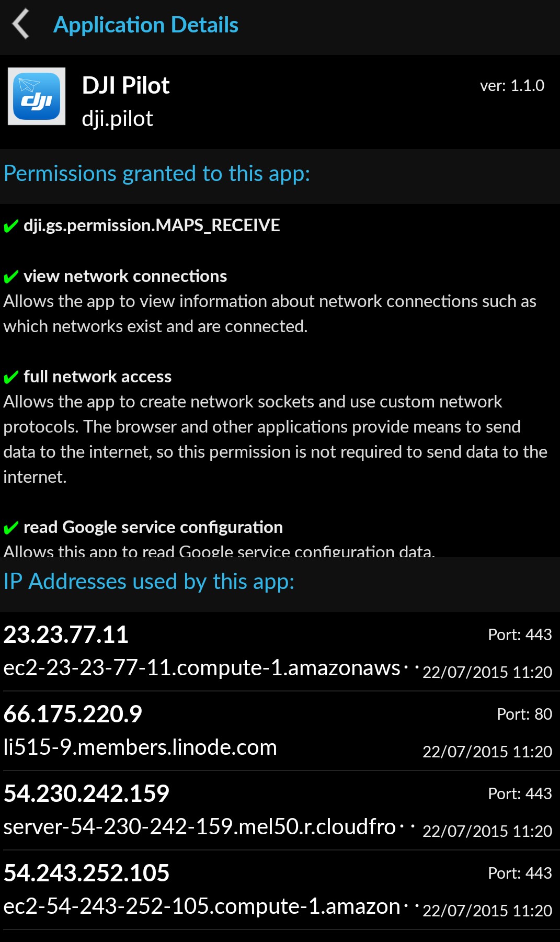Expand truncated hostname ellipsis for ec2-54-243-252-105
This screenshot has width=560, height=942.
click(412, 906)
